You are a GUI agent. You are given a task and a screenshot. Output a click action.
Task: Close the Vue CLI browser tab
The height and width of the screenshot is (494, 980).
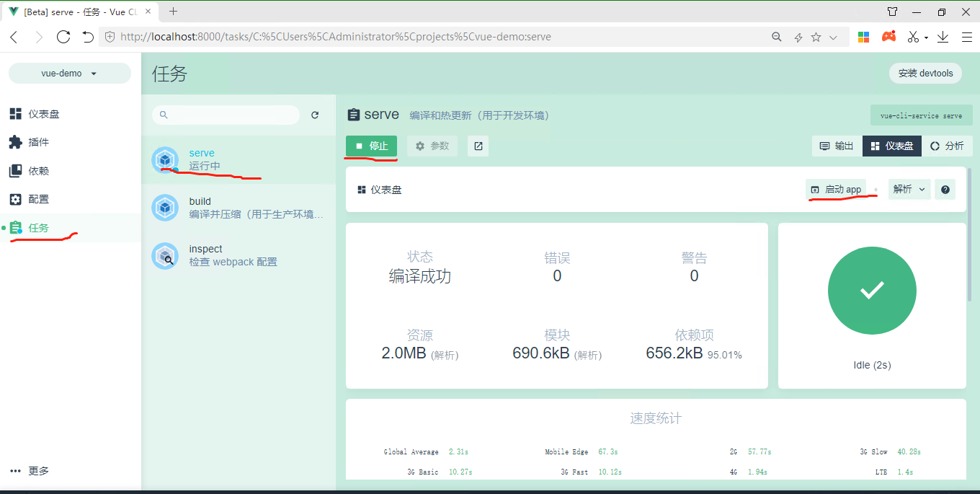[148, 12]
